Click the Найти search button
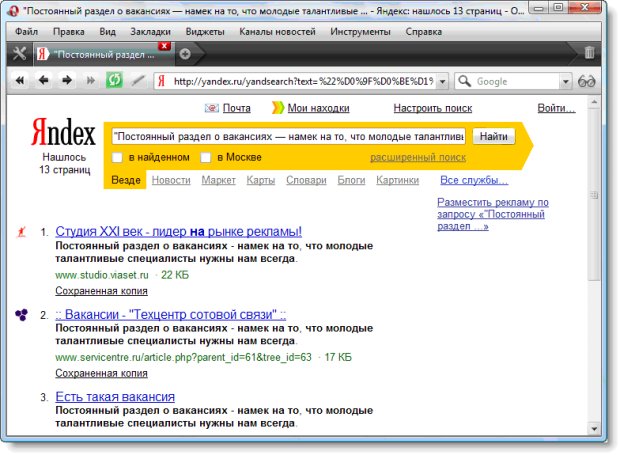Image resolution: width=620 pixels, height=455 pixels. pos(494,136)
